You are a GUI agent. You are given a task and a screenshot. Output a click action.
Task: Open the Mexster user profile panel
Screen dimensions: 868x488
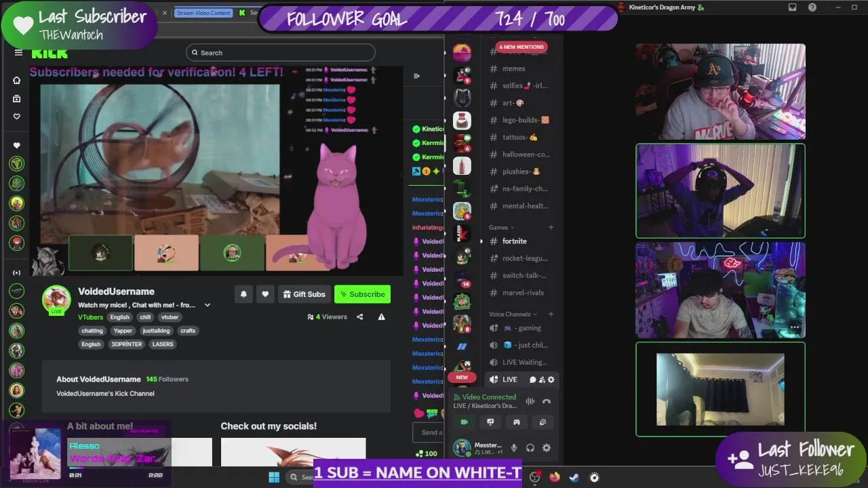point(479,448)
